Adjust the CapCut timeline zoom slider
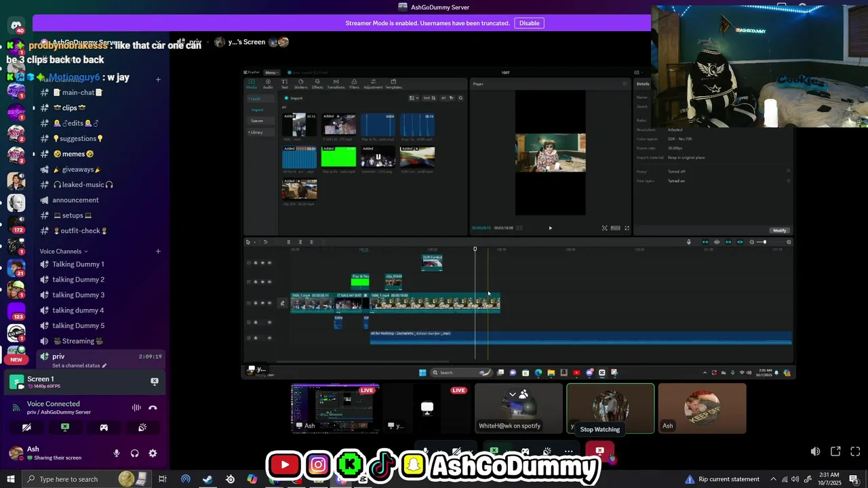Image resolution: width=868 pixels, height=488 pixels. pyautogui.click(x=765, y=242)
